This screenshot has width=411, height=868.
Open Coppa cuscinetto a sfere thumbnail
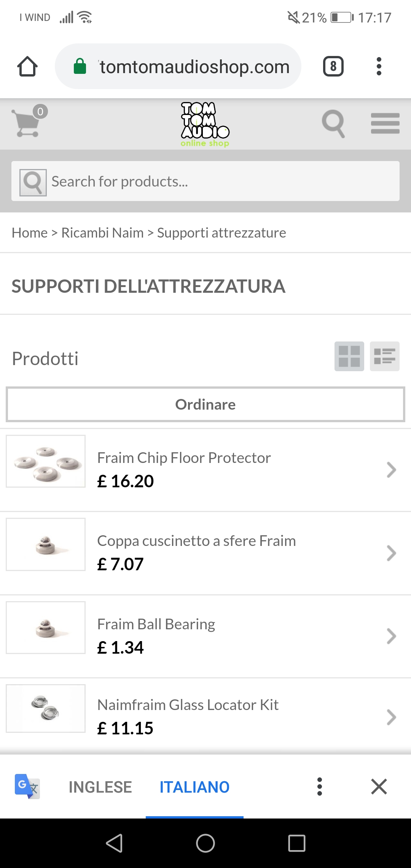[x=46, y=544]
